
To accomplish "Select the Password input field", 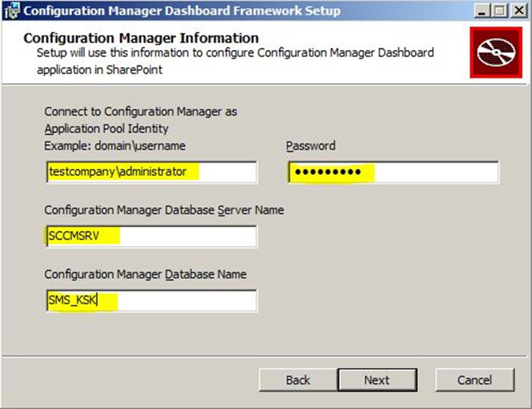I will tap(394, 172).
